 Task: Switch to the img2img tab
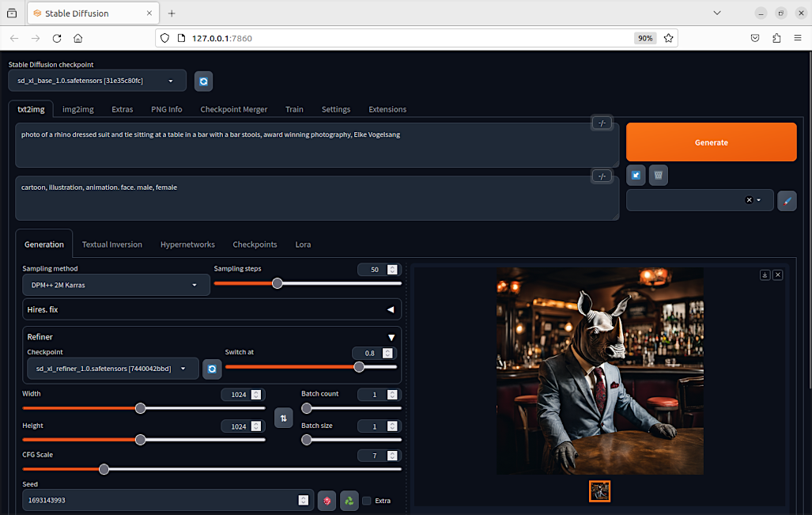[x=78, y=109]
